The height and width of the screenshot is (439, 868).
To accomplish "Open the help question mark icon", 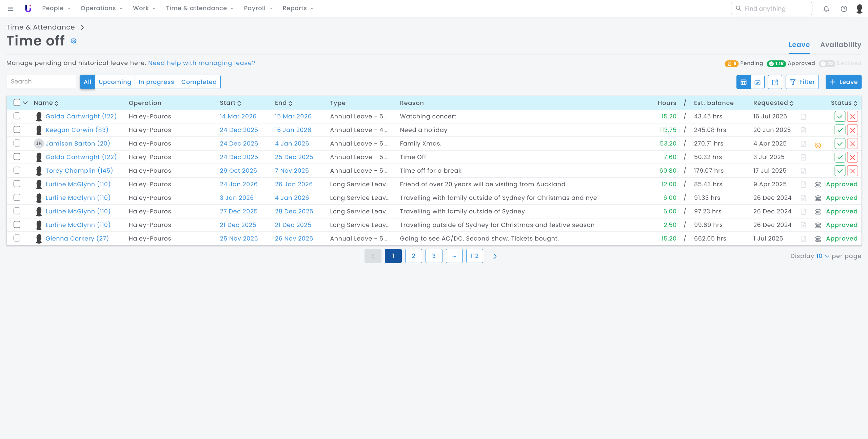I will (844, 9).
